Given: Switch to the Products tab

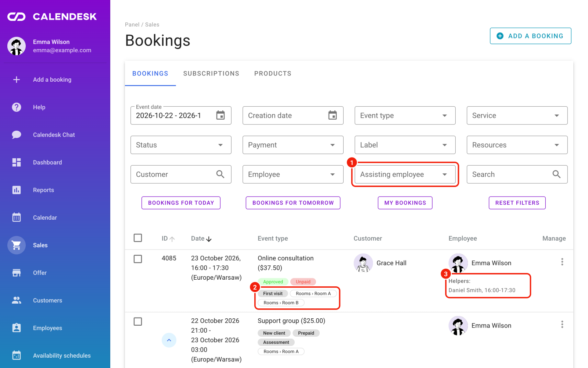Looking at the screenshot, I should (x=273, y=74).
